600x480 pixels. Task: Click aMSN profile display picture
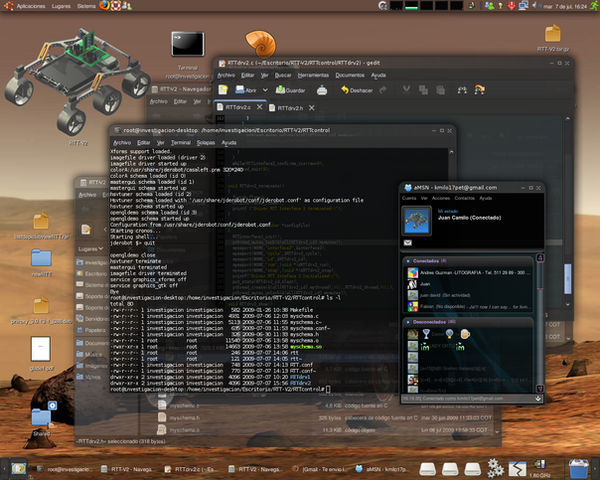coord(416,220)
